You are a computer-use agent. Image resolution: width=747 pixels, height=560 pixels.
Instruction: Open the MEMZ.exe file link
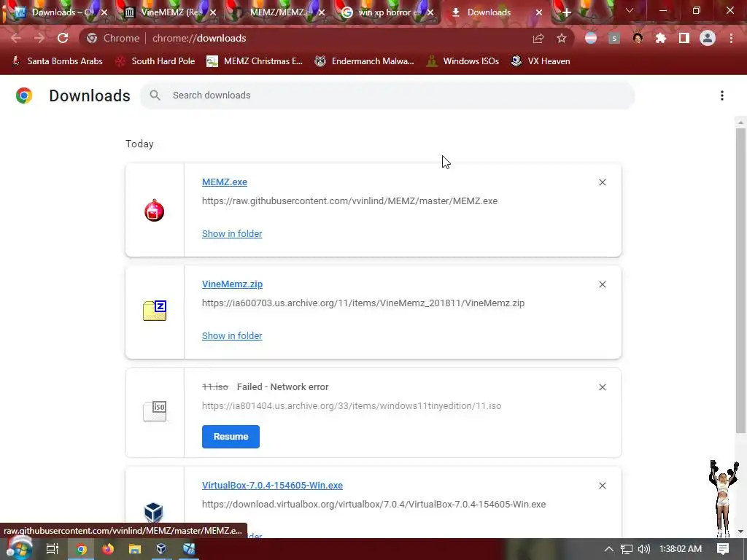225,182
